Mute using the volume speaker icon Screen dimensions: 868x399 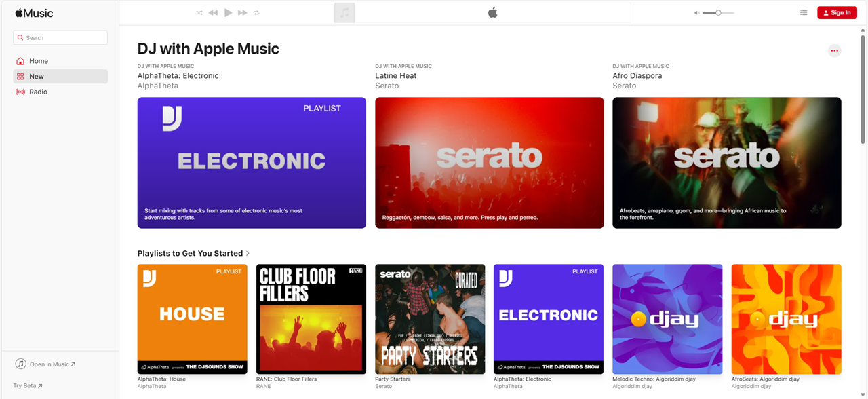click(697, 13)
